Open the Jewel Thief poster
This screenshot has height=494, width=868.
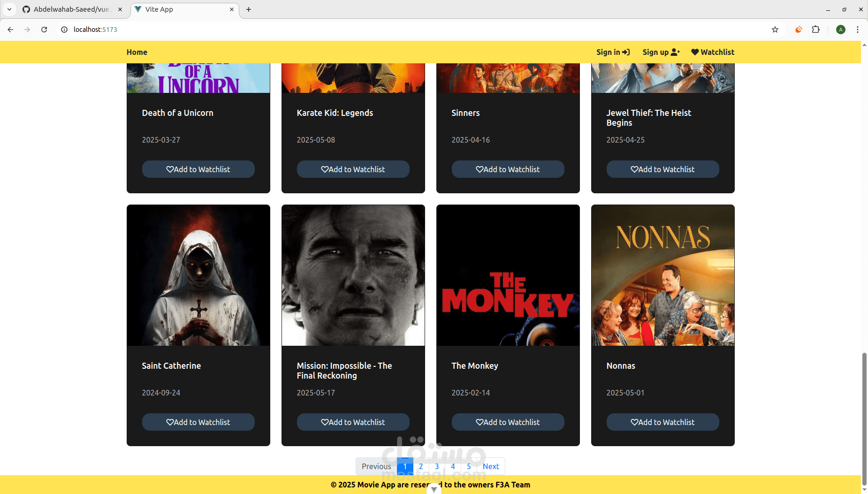[663, 78]
